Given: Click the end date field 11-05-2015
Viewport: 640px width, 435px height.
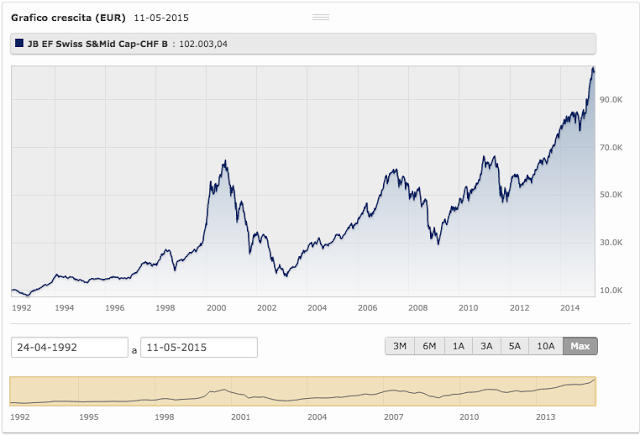Looking at the screenshot, I should tap(198, 347).
